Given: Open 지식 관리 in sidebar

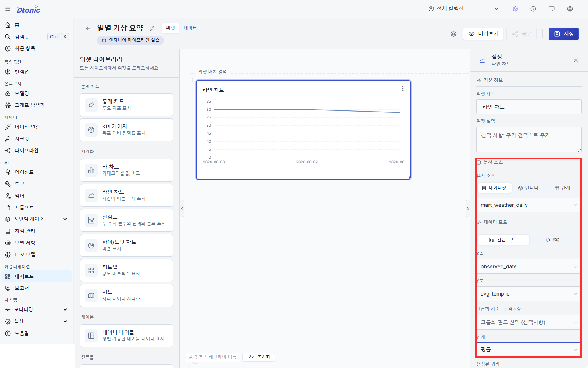Looking at the screenshot, I should point(36,231).
